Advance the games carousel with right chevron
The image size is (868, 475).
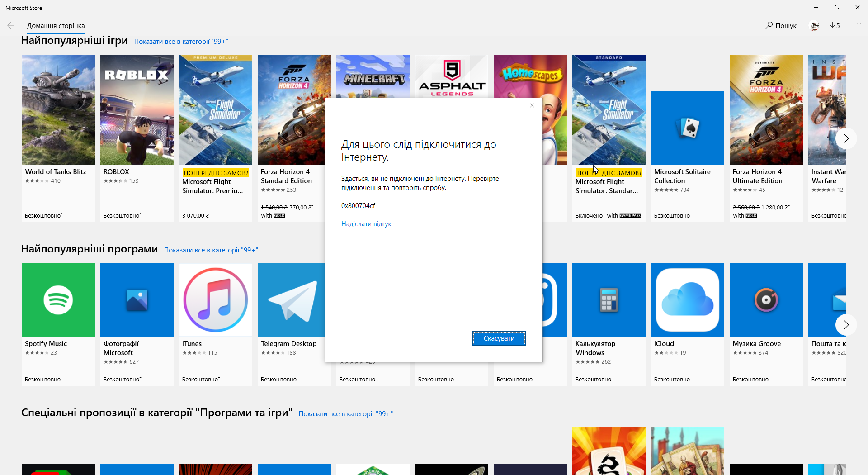click(x=846, y=138)
